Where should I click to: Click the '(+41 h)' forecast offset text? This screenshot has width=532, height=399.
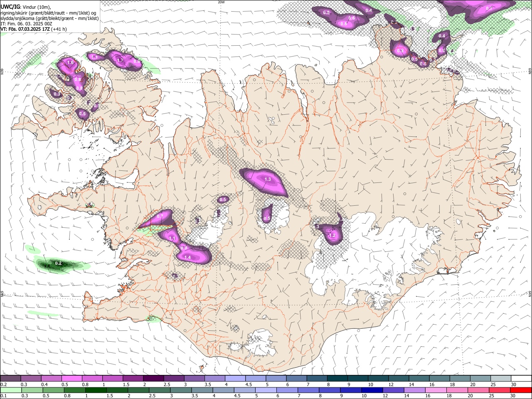coord(59,29)
